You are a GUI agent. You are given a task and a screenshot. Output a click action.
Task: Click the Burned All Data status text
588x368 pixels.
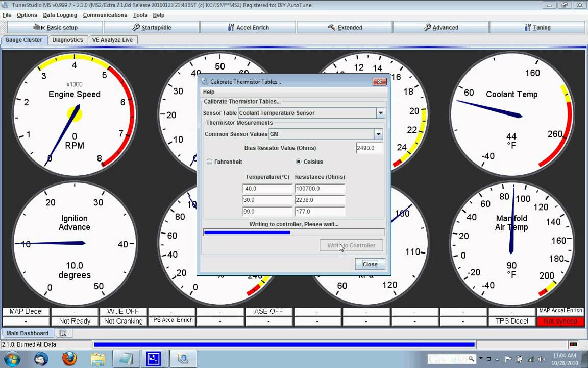click(x=29, y=344)
